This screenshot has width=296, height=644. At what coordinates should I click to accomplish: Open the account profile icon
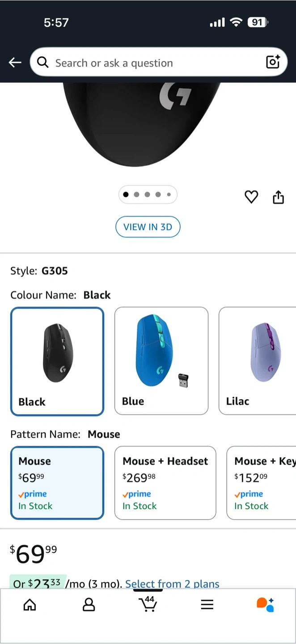click(89, 605)
